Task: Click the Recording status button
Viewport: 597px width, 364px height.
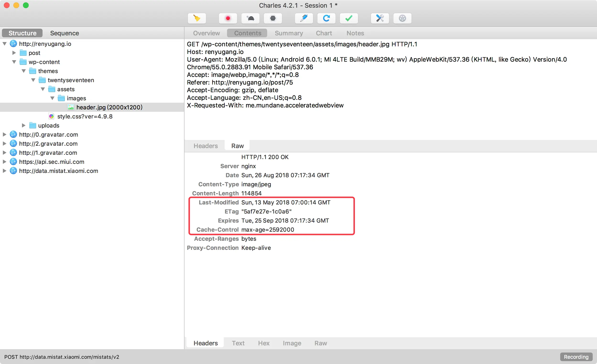Action: [x=576, y=357]
